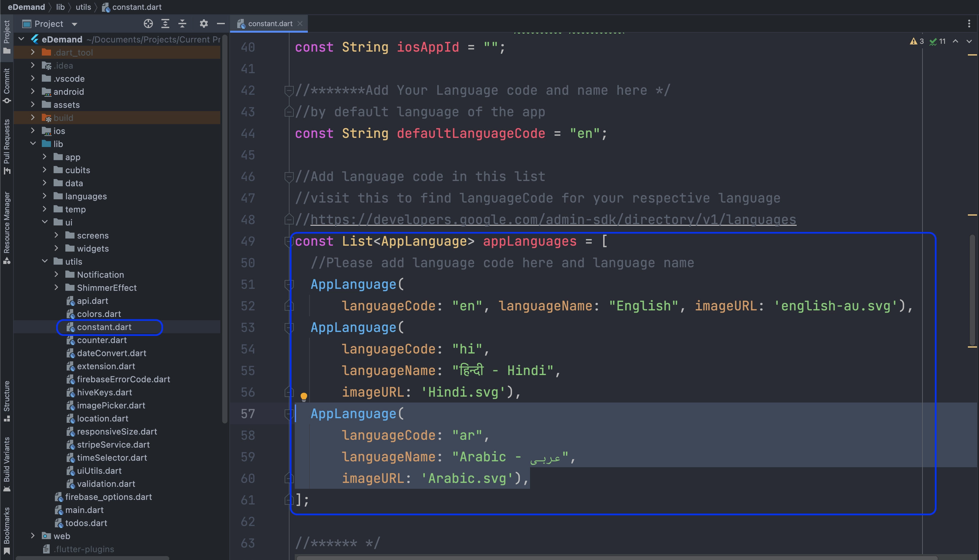This screenshot has height=560, width=979.
Task: Click the Collapse All icon in Project panel
Action: [182, 24]
